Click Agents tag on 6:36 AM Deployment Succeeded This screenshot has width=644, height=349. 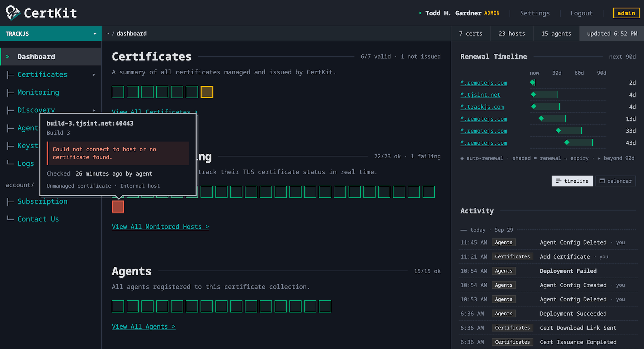504,314
